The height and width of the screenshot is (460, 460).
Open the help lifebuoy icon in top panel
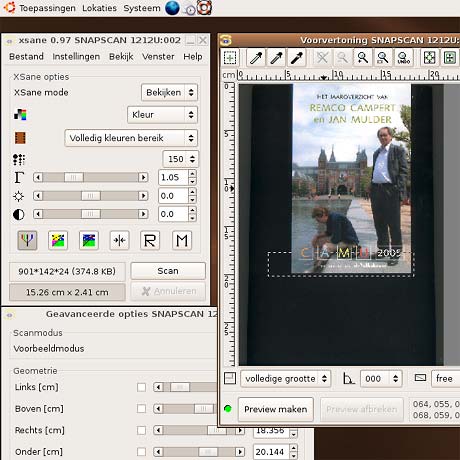click(204, 8)
